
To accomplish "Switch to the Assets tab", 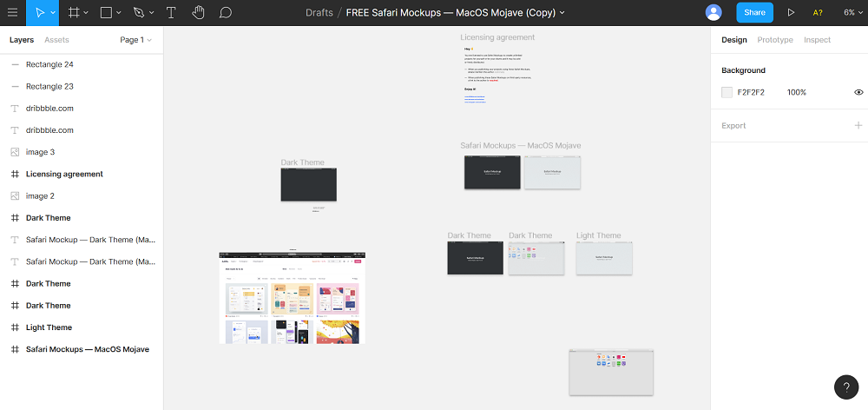I will 56,40.
